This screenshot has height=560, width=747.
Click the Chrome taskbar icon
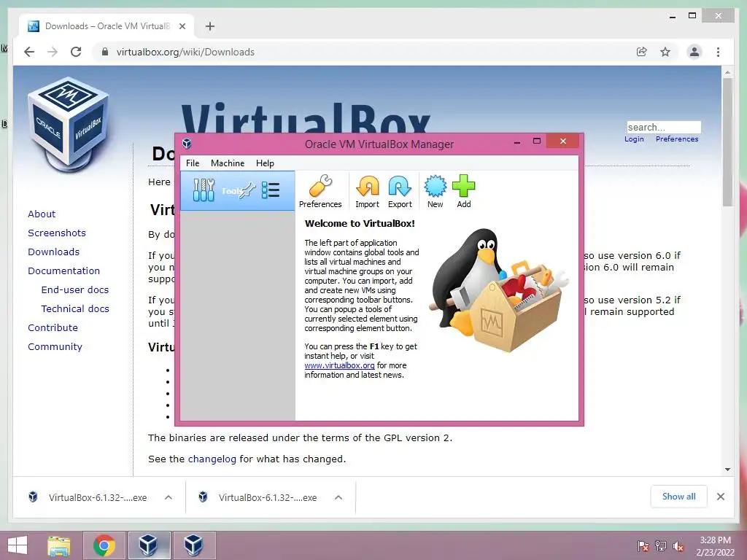coord(104,545)
